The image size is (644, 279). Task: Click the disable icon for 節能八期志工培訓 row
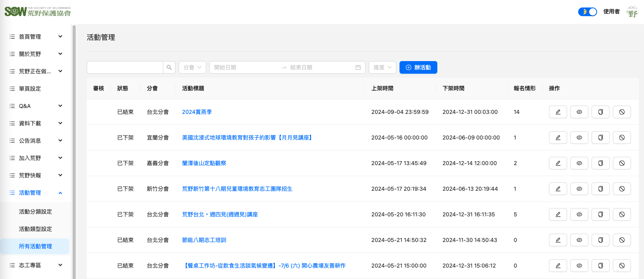[x=622, y=240]
